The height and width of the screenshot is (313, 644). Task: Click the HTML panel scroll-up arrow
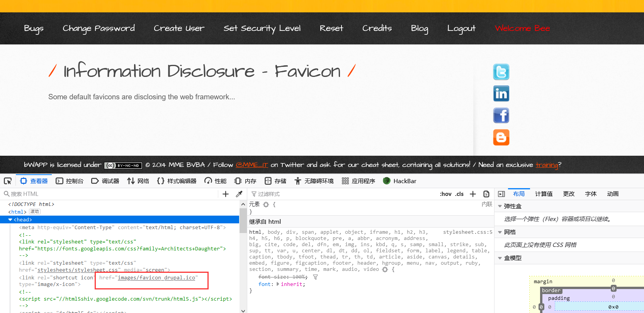243,204
